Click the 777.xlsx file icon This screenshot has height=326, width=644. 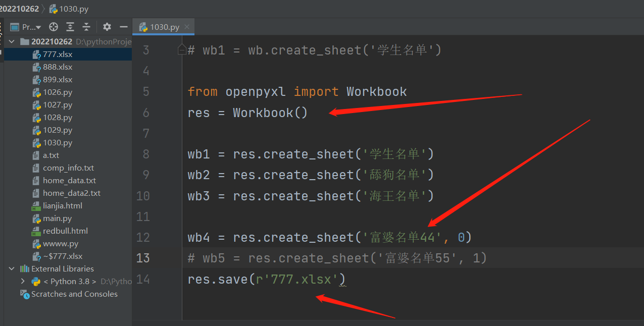point(36,55)
